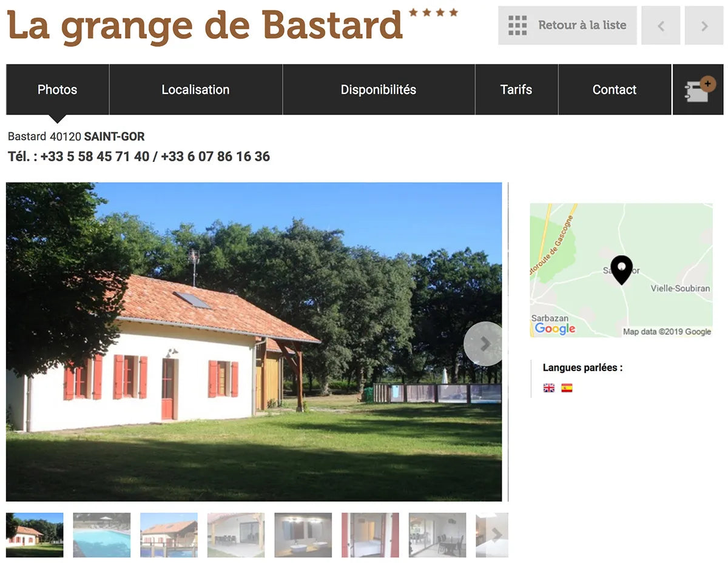
Task: Open the Contact tab
Action: (615, 90)
